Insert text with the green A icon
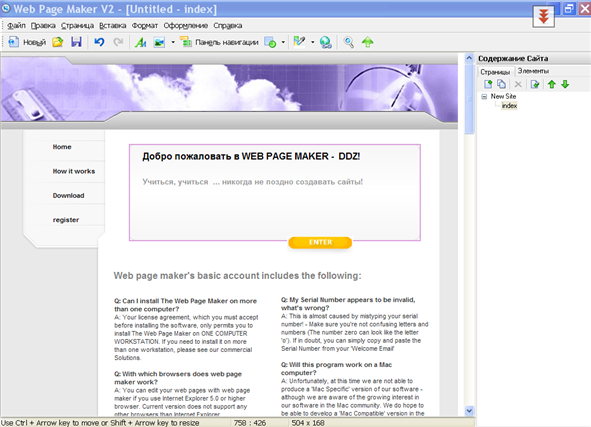The height and width of the screenshot is (427, 591). click(141, 42)
